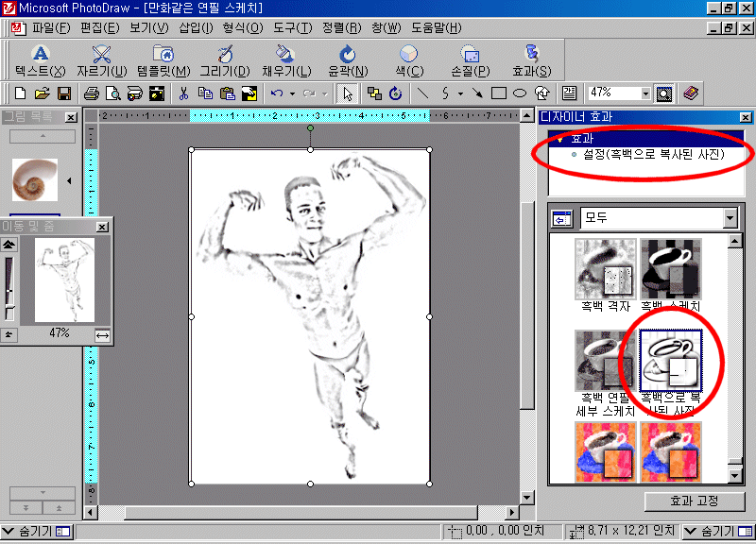Select 설정(흑백으로 복사된 사진) settings item

[653, 154]
